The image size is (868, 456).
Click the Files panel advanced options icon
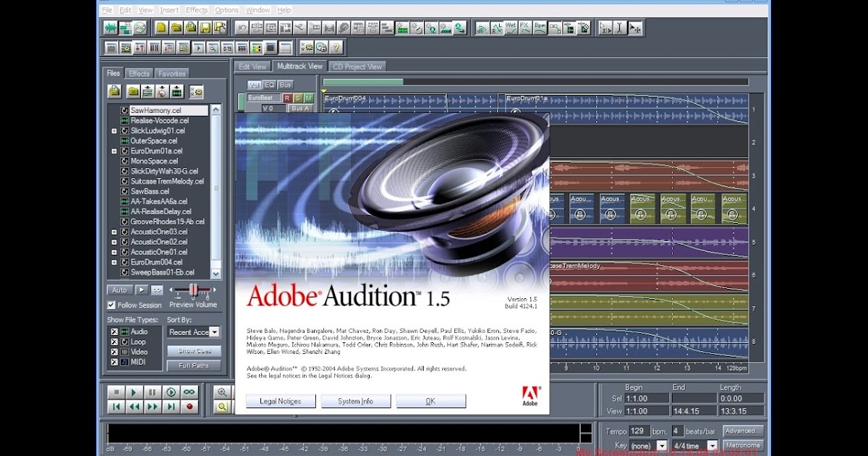coord(196,92)
